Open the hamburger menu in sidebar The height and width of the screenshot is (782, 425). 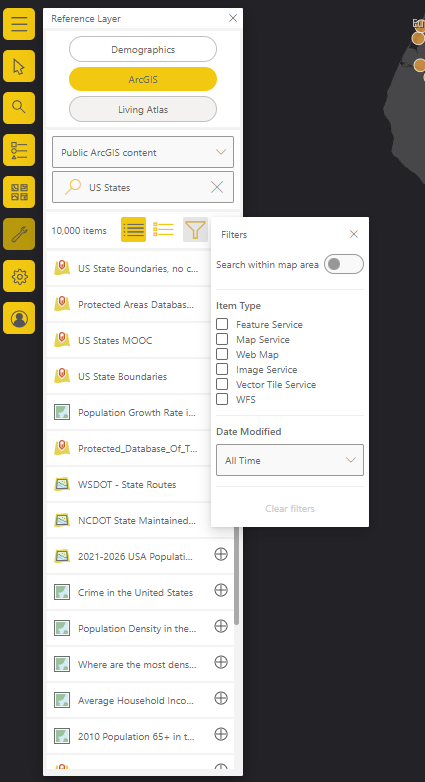pyautogui.click(x=19, y=24)
